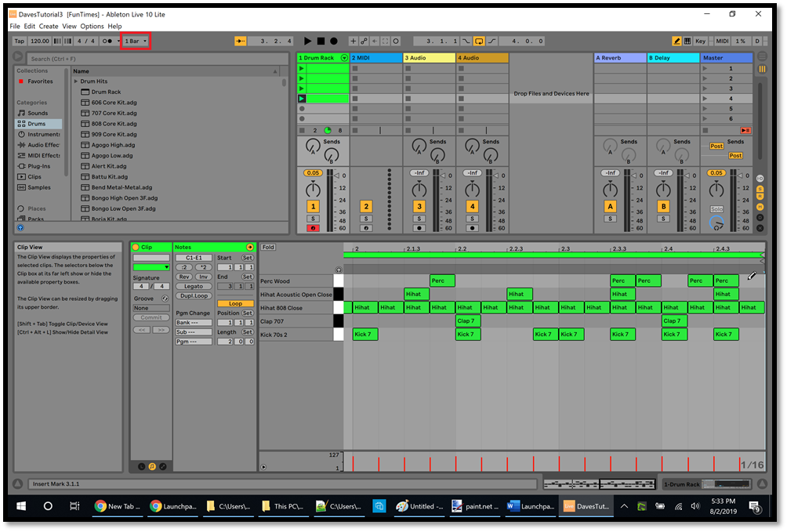Click the Session Record circle button
The height and width of the screenshot is (532, 787).
click(x=396, y=42)
